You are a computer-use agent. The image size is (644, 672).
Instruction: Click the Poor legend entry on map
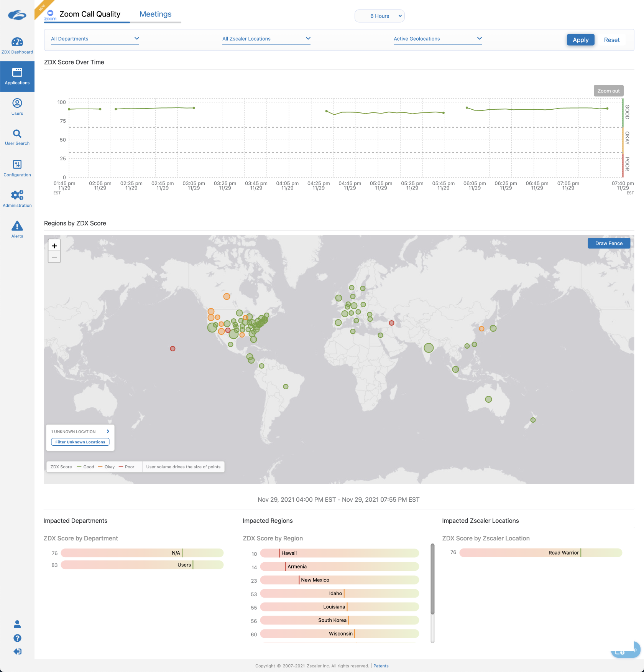pos(127,467)
